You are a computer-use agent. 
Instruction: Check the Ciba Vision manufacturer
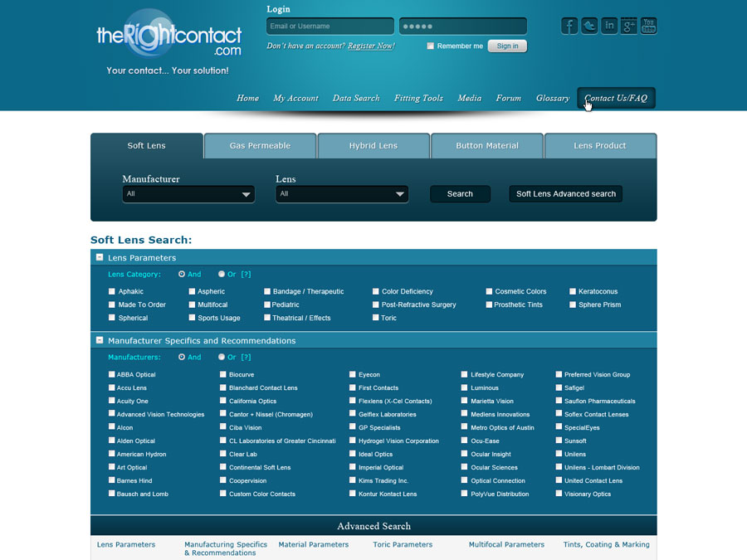(223, 426)
